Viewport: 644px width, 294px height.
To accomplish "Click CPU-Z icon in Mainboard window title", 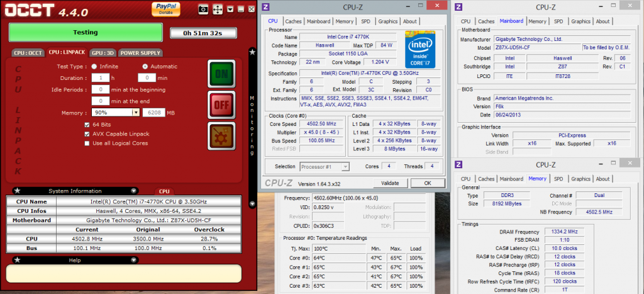I will [458, 6].
